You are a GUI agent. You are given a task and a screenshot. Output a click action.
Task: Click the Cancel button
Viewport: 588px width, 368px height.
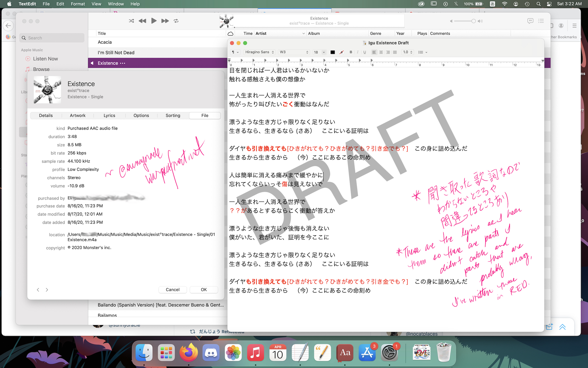pyautogui.click(x=173, y=290)
